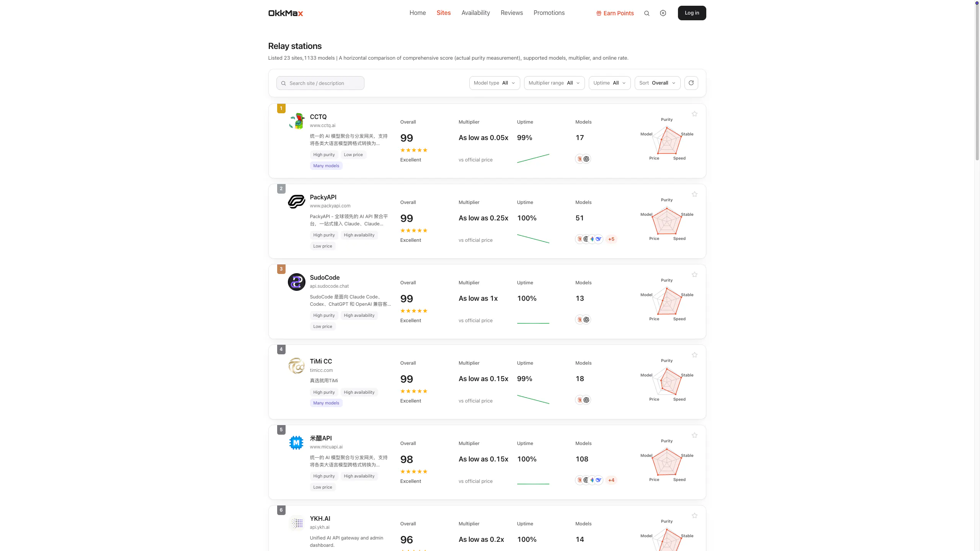Open the CCTQ site logo
The image size is (980, 551).
click(x=297, y=121)
